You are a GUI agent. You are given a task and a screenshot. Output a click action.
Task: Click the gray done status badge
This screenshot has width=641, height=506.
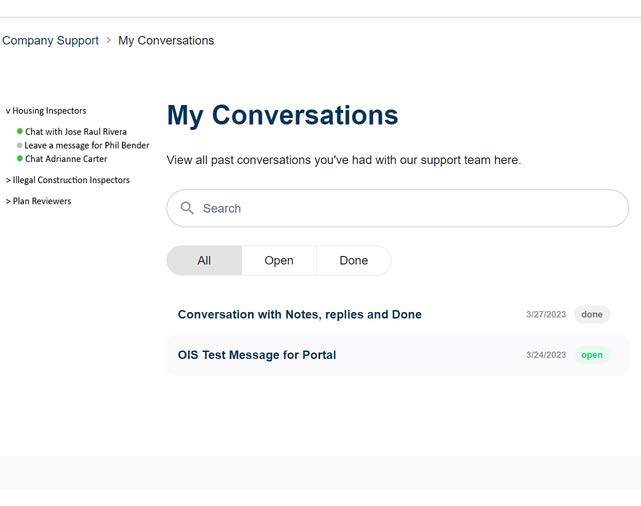click(x=592, y=314)
